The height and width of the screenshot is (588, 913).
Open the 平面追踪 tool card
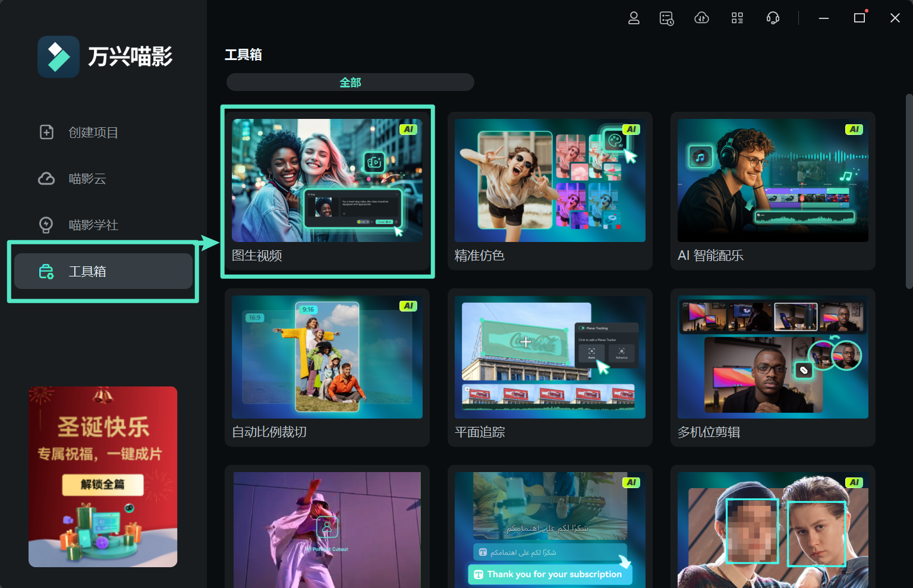pos(550,367)
